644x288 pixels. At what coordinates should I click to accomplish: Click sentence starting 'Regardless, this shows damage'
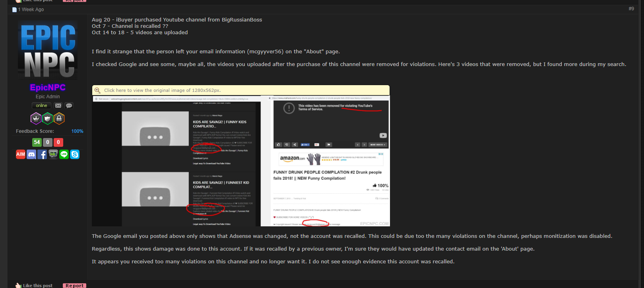pos(313,249)
